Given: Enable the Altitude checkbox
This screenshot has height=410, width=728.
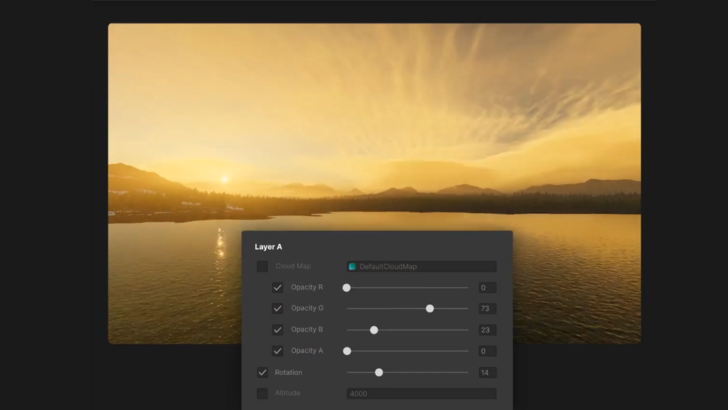Looking at the screenshot, I should tap(262, 394).
